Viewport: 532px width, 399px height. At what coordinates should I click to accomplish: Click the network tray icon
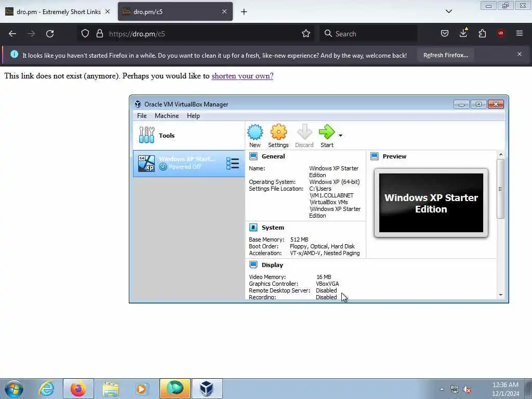pos(454,390)
